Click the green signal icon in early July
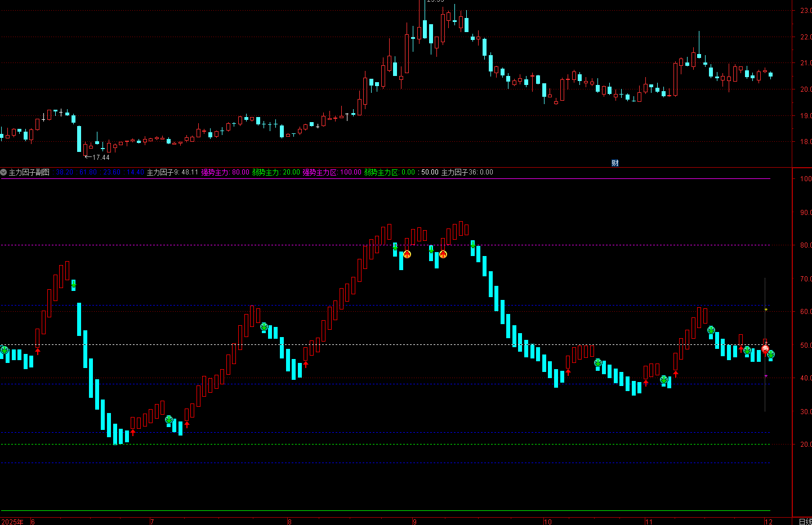The height and width of the screenshot is (525, 812). pos(169,420)
